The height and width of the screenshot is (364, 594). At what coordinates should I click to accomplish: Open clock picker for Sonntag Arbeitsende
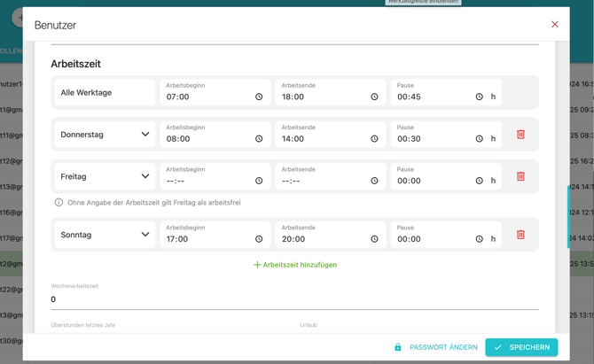point(374,239)
